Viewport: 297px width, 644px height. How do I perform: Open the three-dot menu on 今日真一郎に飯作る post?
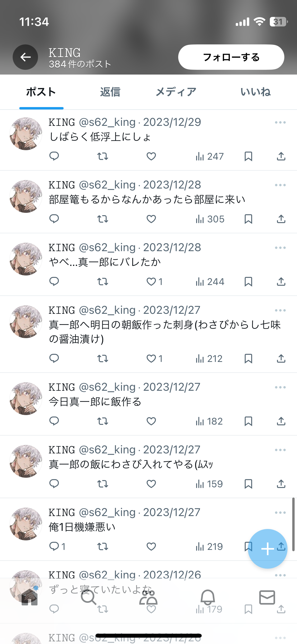pos(280,387)
